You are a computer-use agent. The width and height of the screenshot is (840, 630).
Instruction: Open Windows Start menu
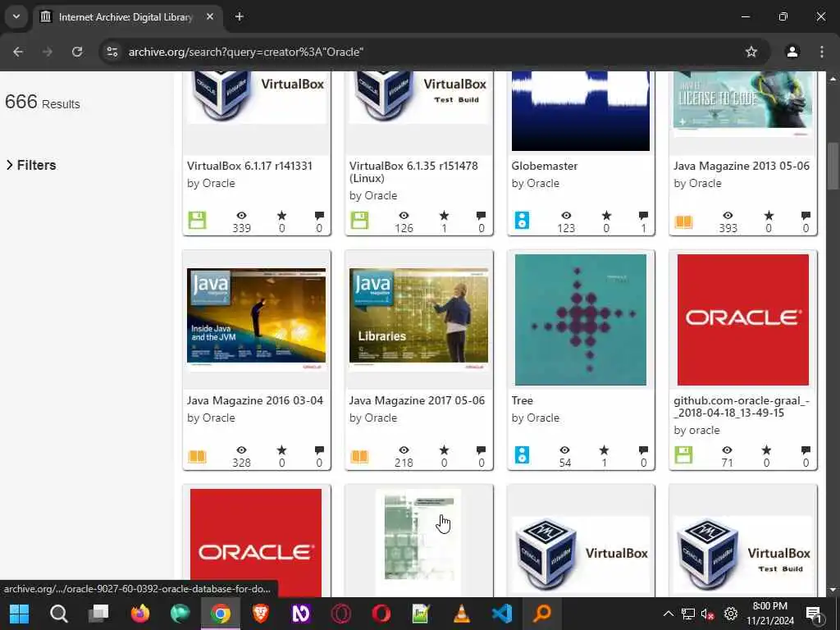20,614
